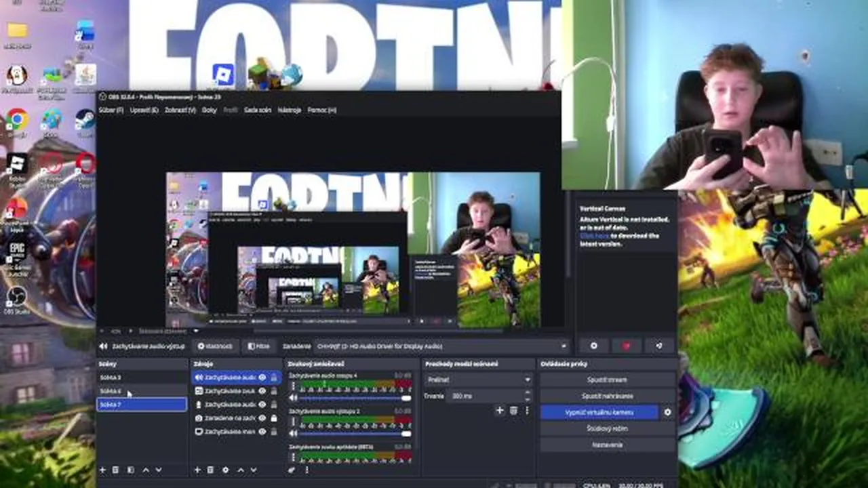The height and width of the screenshot is (488, 868).
Task: Add a new scene with plus icon
Action: (x=102, y=470)
